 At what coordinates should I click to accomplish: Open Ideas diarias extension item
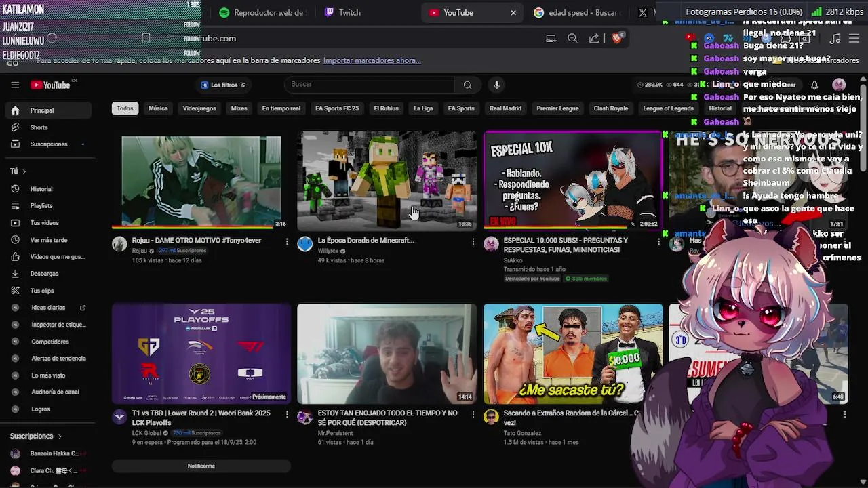(x=47, y=308)
